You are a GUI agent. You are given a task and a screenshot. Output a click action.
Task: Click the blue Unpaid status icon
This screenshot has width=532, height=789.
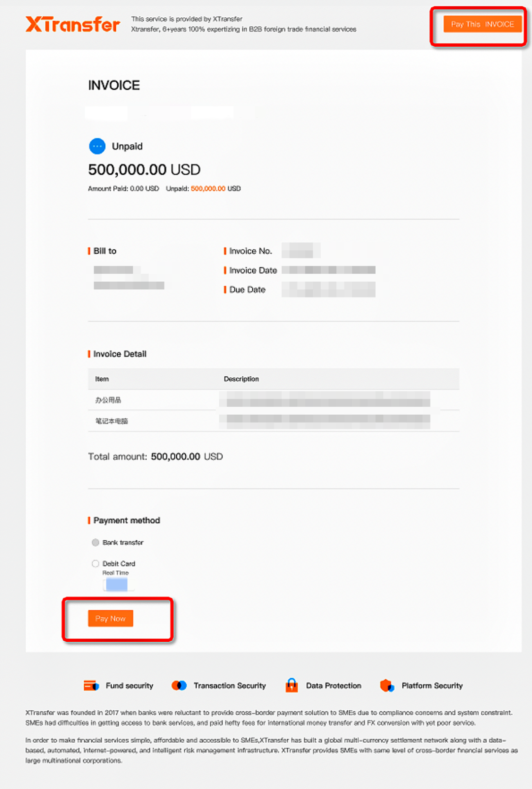coord(97,146)
